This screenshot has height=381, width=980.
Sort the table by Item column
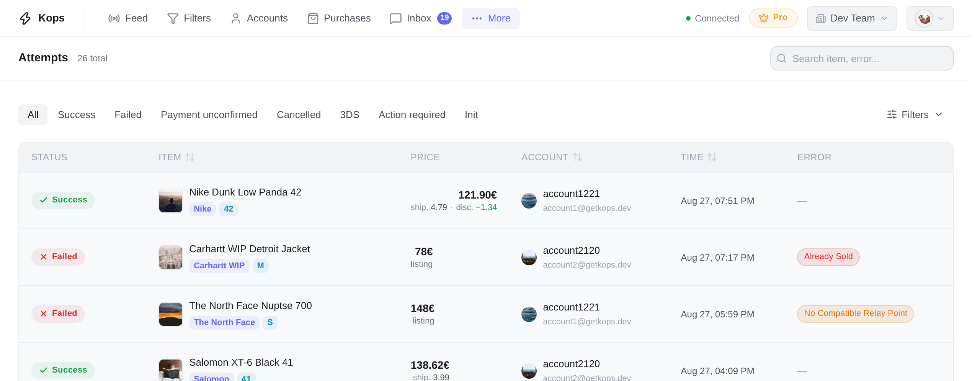coord(176,157)
